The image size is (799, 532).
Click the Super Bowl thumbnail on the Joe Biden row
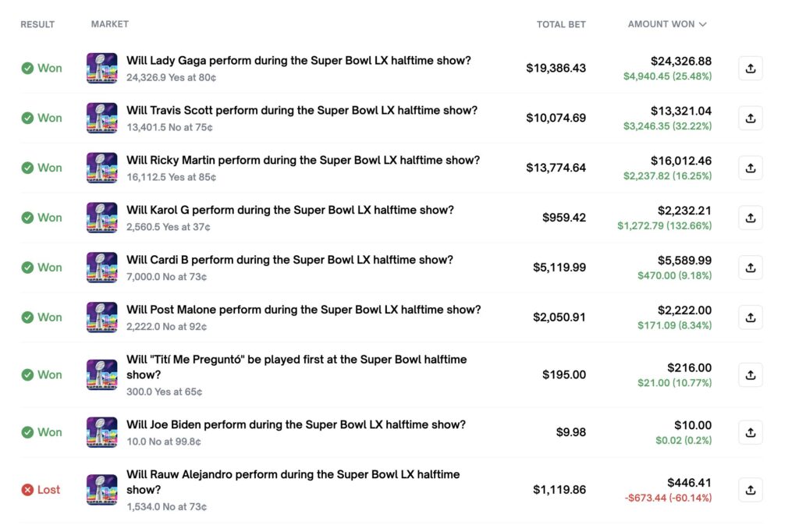coord(101,432)
